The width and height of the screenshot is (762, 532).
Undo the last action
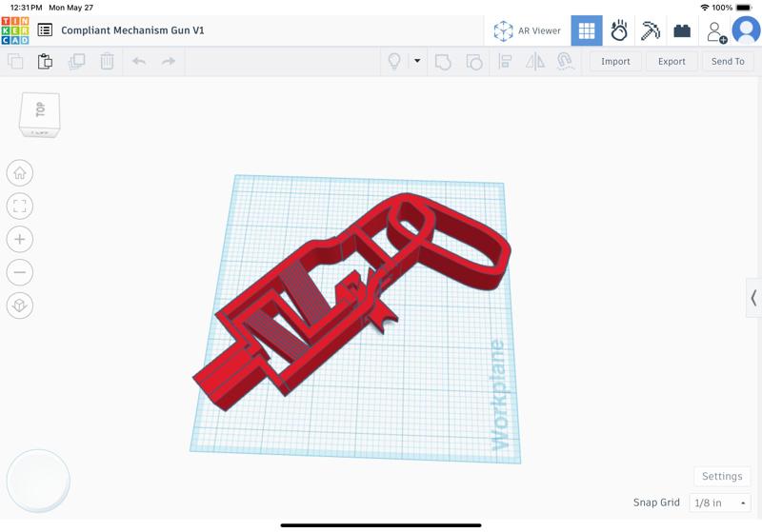[x=139, y=62]
